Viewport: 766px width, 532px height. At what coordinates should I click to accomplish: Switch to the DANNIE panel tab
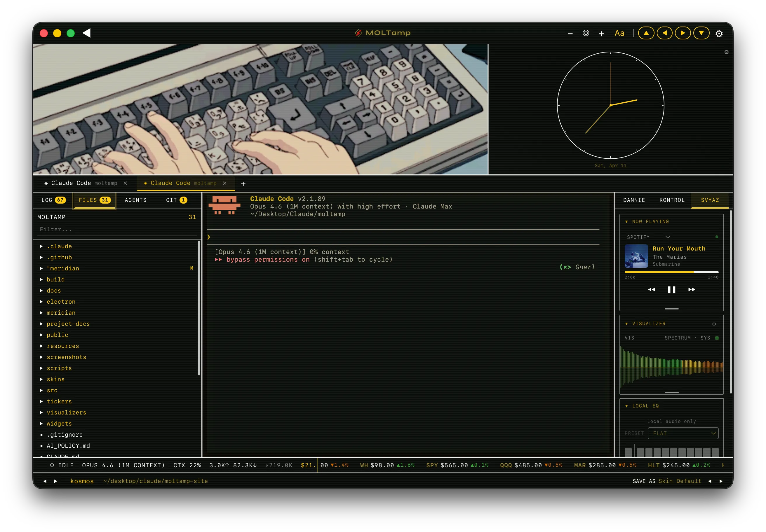pos(634,200)
